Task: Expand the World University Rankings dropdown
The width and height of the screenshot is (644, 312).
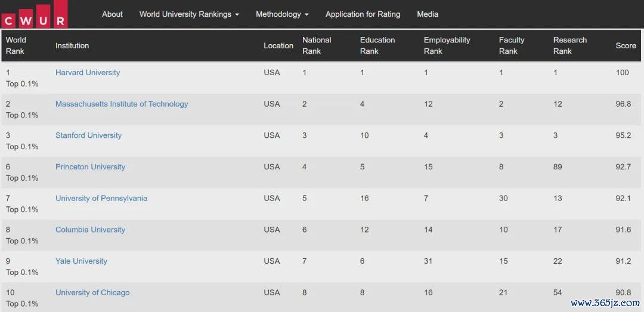Action: tap(189, 14)
